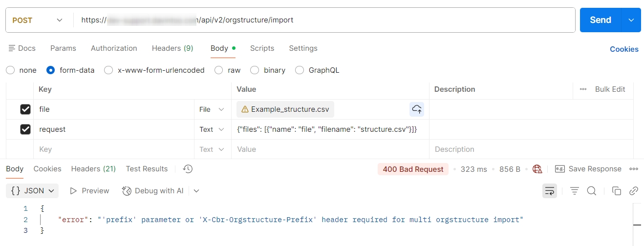Copy the response using copy icon
Image resolution: width=644 pixels, height=246 pixels.
pyautogui.click(x=617, y=191)
